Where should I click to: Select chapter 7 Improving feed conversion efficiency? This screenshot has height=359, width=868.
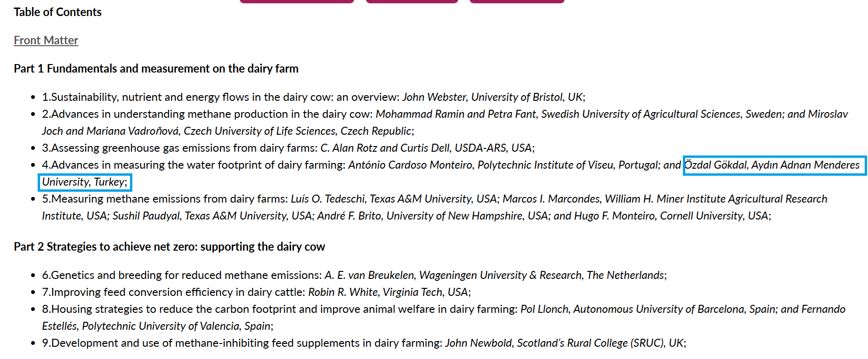point(173,292)
